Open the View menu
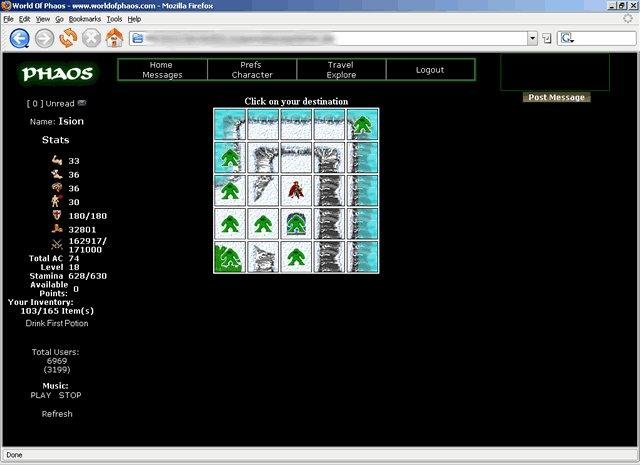The image size is (640, 465). (x=42, y=19)
